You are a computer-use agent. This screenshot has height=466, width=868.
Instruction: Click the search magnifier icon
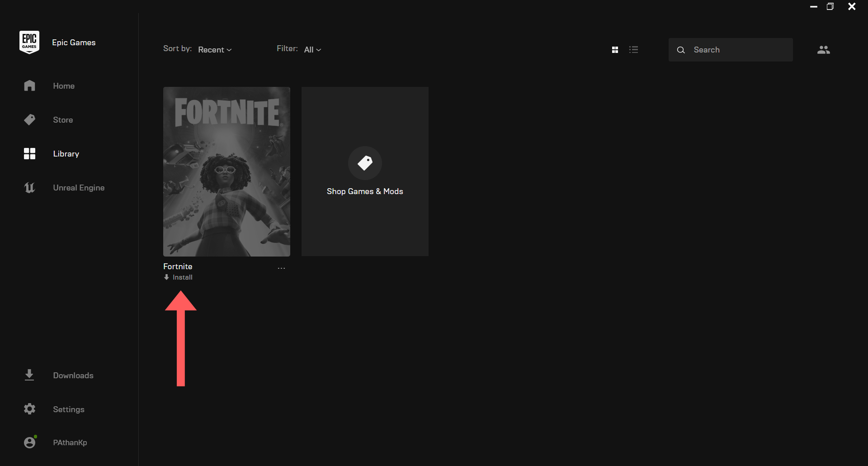[x=681, y=50]
